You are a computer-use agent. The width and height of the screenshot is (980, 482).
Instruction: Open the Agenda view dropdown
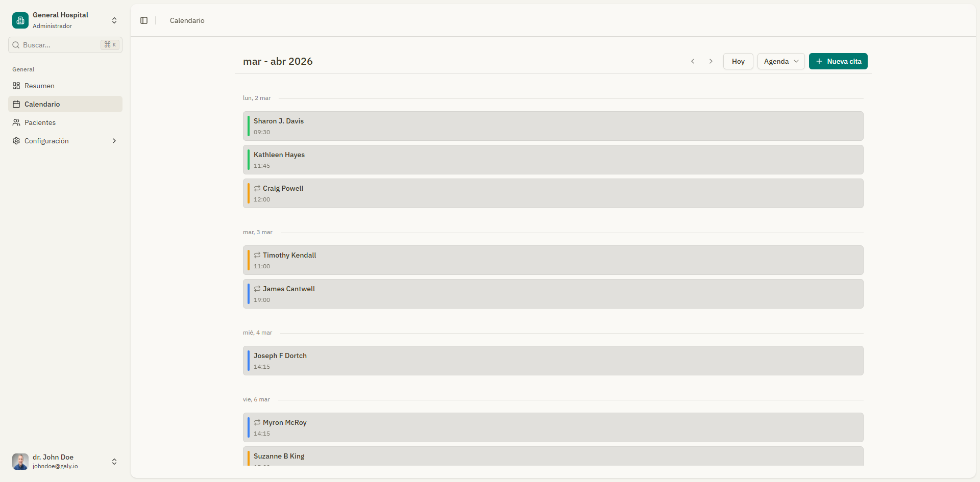click(780, 61)
